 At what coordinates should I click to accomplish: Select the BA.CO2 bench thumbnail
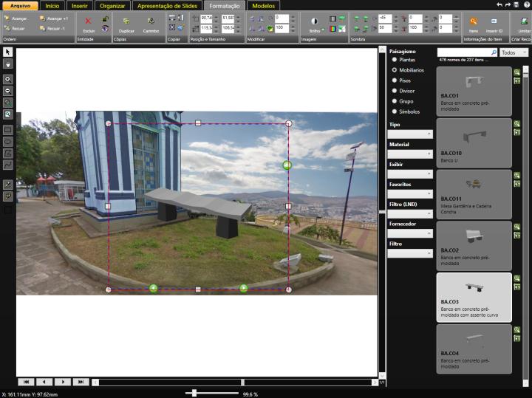tap(474, 246)
